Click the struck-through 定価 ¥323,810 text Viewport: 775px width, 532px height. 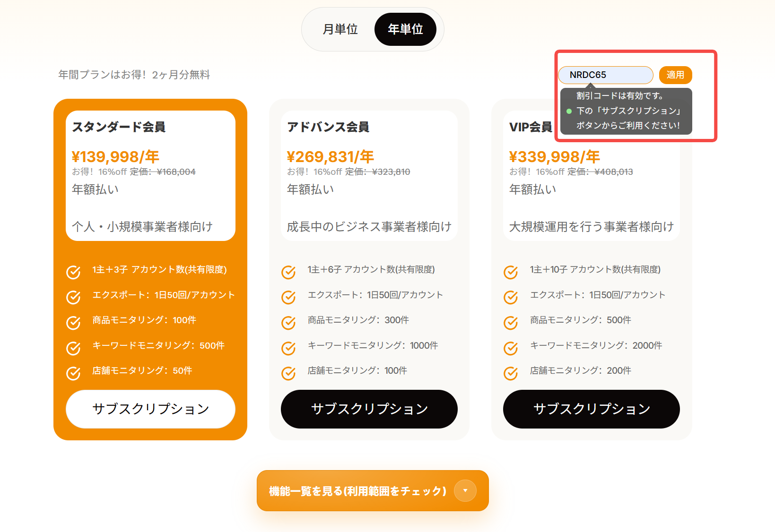(377, 172)
